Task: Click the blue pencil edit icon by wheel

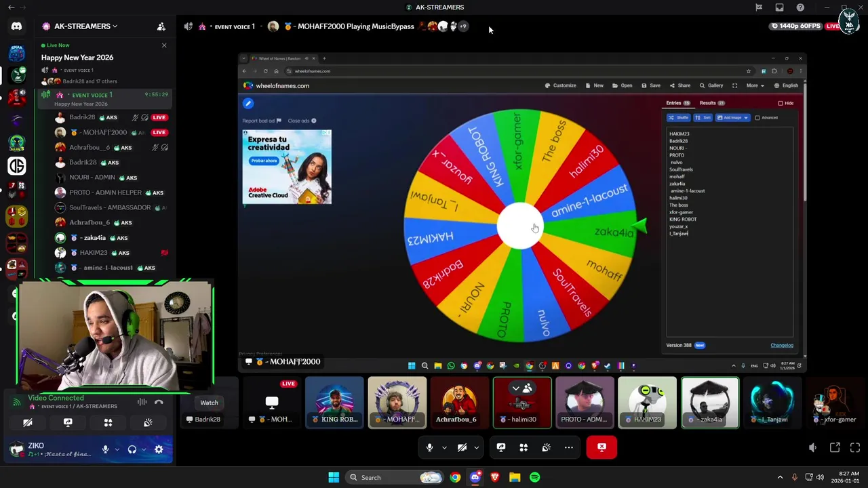Action: tap(248, 103)
